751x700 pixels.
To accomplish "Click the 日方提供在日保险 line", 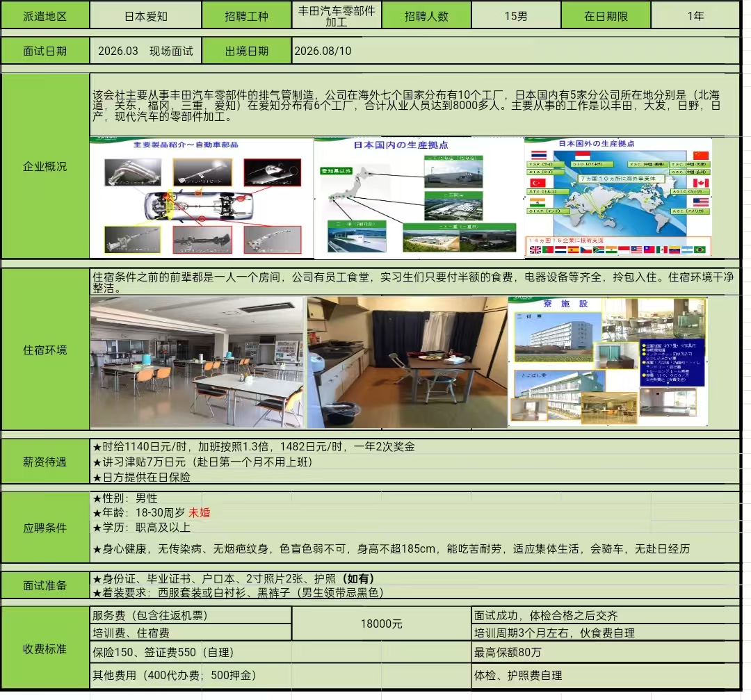I will coord(142,477).
